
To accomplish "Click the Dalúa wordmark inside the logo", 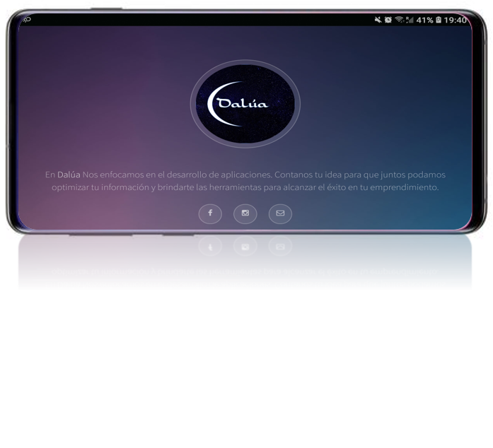I will point(243,105).
